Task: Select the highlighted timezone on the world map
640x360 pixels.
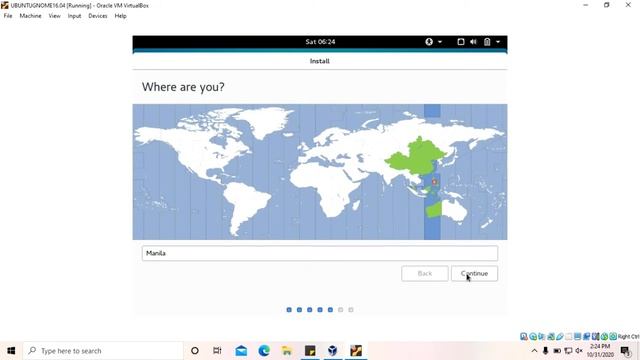Action: [432, 171]
